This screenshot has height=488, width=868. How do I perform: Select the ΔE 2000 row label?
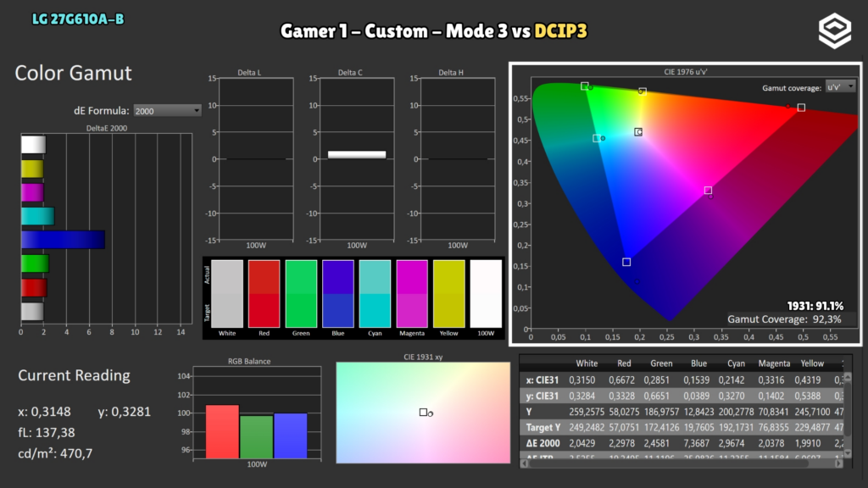(x=542, y=443)
